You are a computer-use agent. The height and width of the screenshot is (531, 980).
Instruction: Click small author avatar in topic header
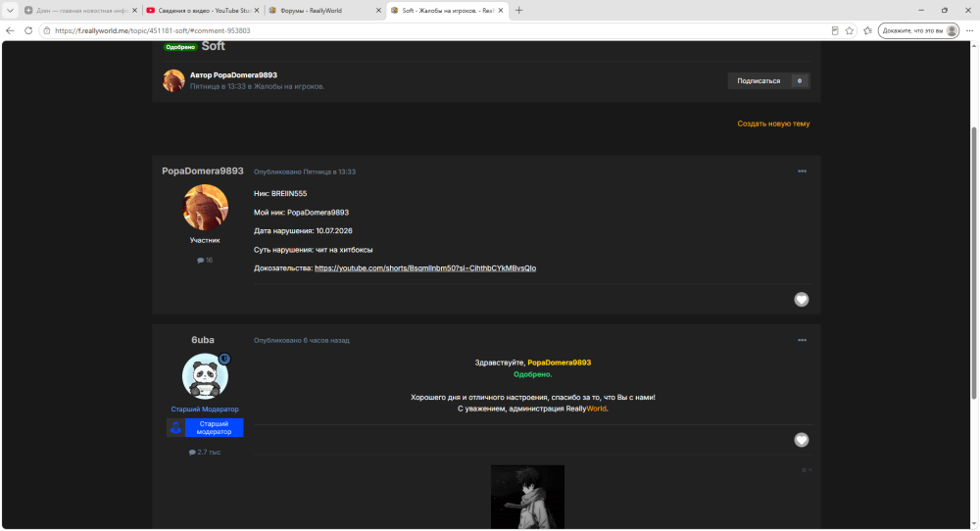coord(173,80)
